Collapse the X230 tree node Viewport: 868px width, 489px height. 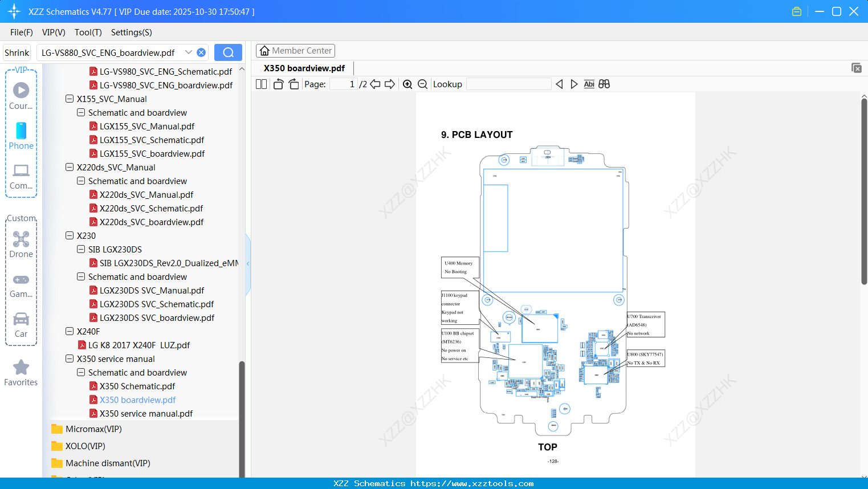click(71, 235)
